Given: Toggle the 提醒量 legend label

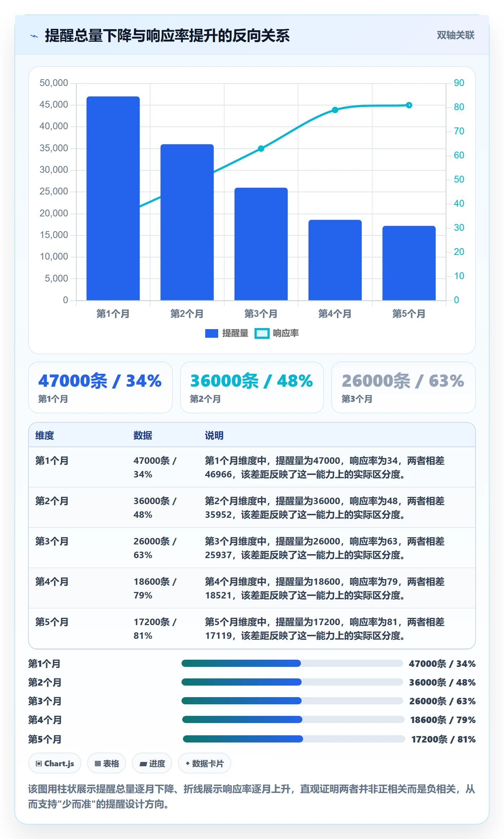Looking at the screenshot, I should click(x=235, y=333).
